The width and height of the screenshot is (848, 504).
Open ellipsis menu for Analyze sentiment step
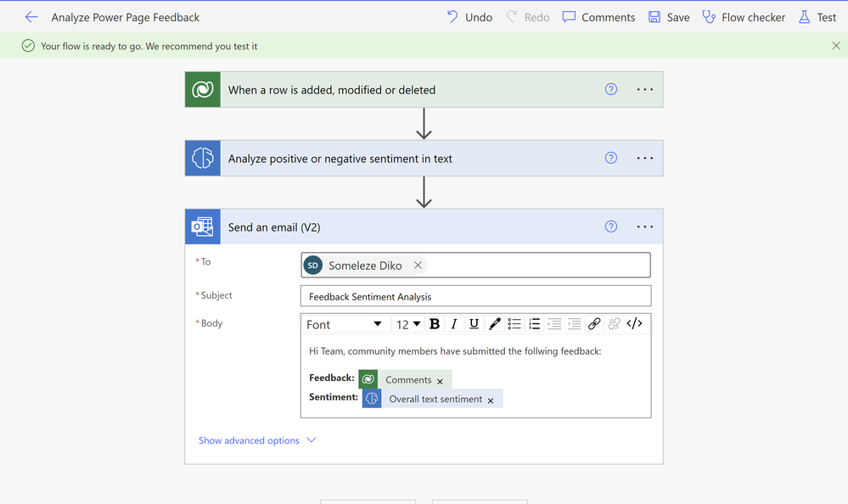pyautogui.click(x=644, y=158)
